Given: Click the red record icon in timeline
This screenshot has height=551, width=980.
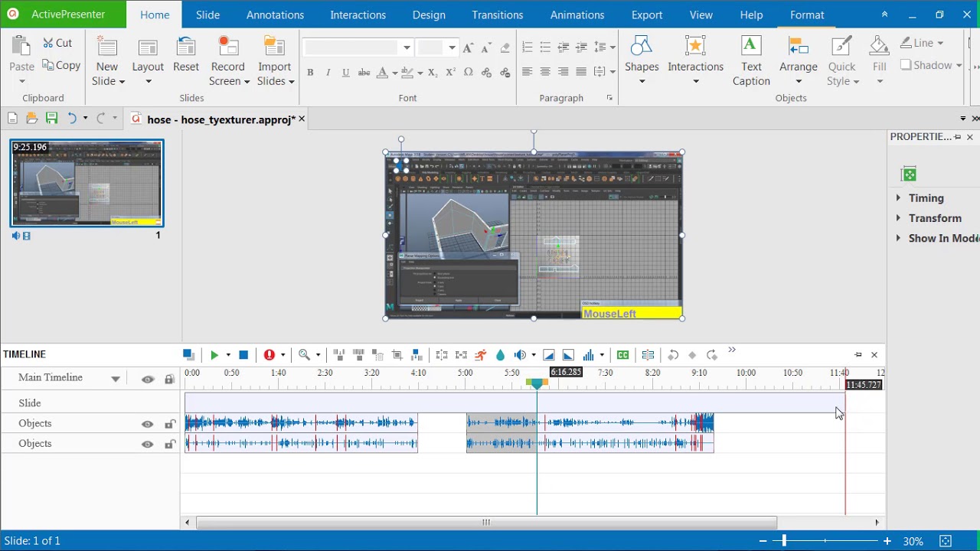Looking at the screenshot, I should coord(269,355).
